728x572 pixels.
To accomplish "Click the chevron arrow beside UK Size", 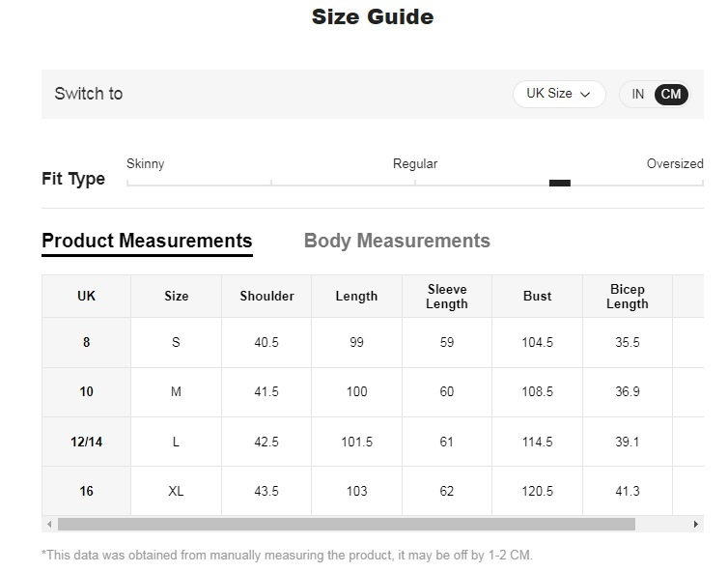I will coord(585,95).
